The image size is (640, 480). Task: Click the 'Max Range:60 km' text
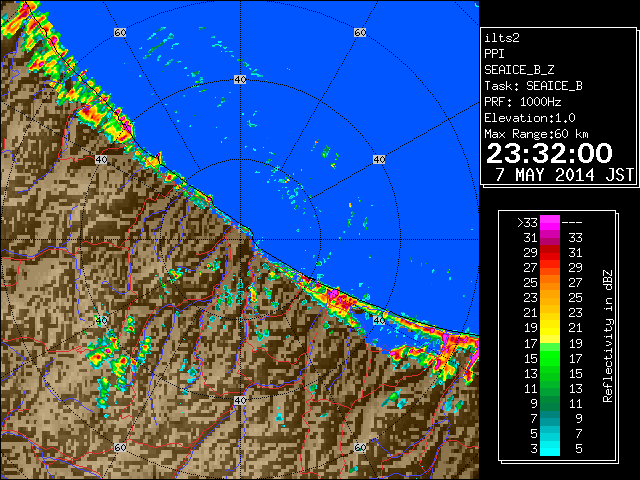(536, 134)
